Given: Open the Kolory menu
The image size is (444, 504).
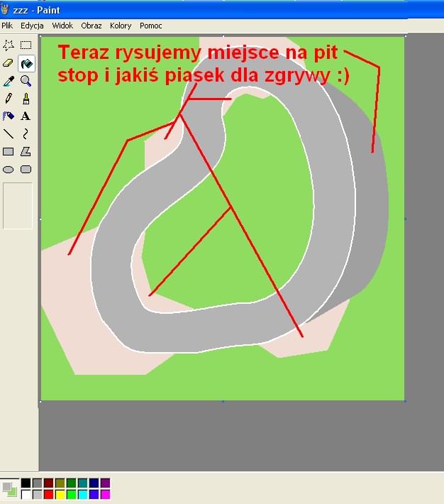Looking at the screenshot, I should (x=121, y=26).
